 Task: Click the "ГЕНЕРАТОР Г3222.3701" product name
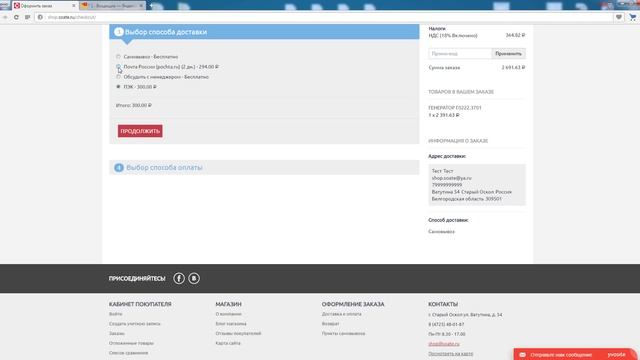tap(455, 108)
